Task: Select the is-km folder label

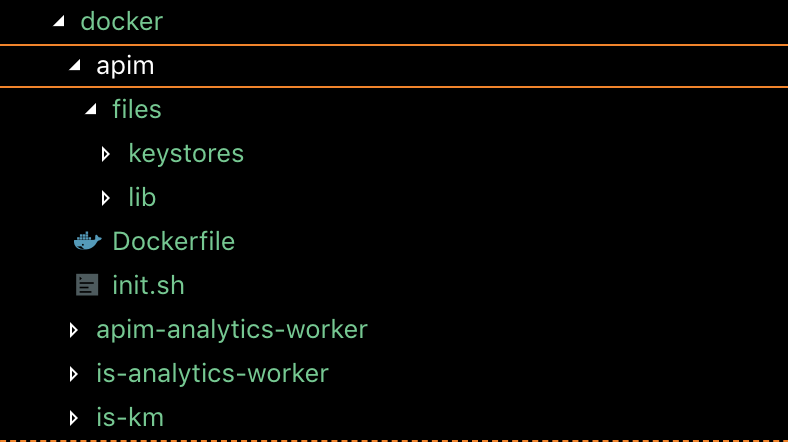Action: (130, 417)
